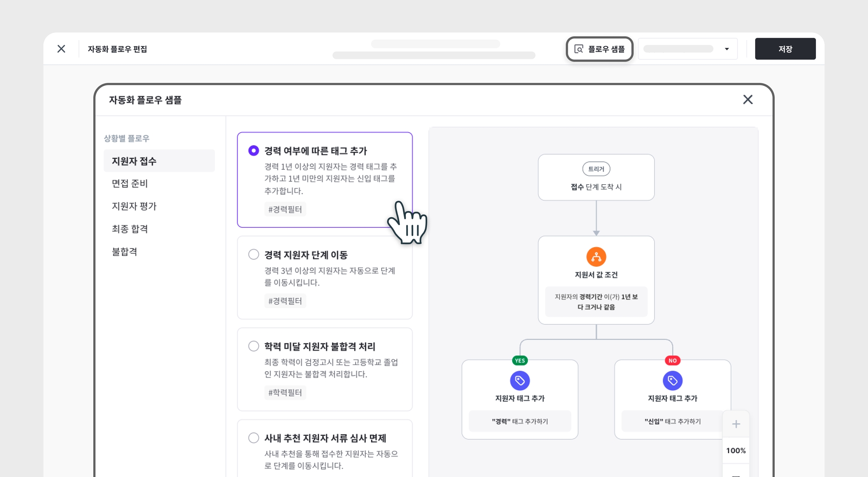This screenshot has height=477, width=868.
Task: Select 경력 지원자 단계 이동 radio
Action: coord(254,255)
